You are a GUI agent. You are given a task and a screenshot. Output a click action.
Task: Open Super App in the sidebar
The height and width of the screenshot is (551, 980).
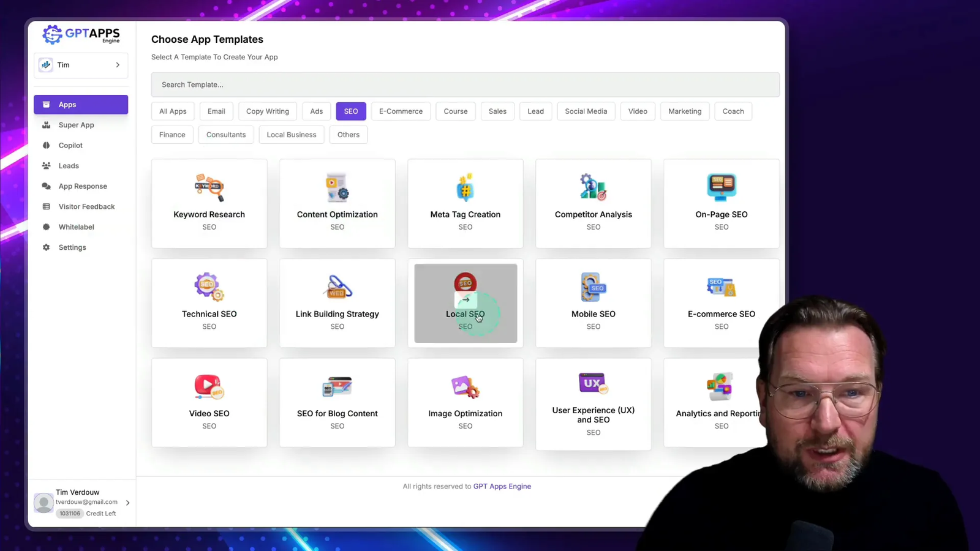[x=81, y=125]
